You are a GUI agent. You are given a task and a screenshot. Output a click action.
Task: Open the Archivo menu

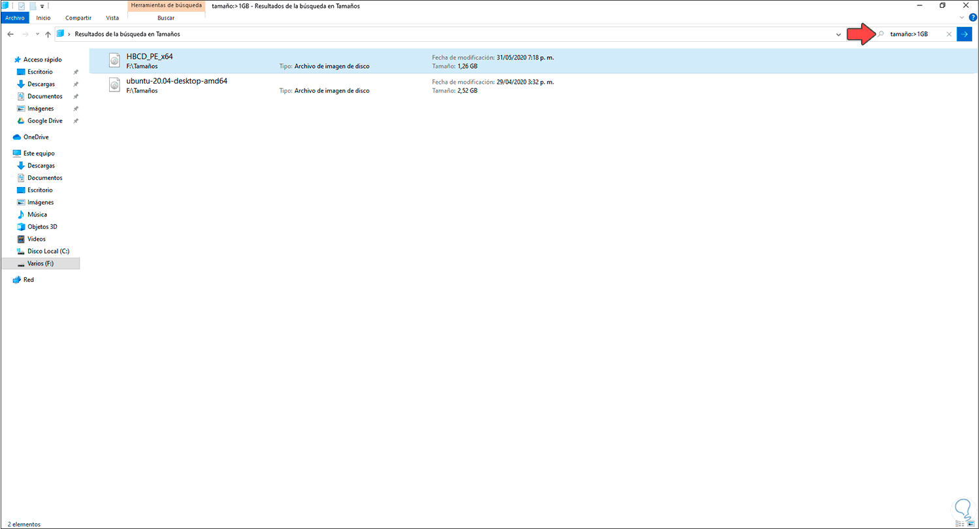pos(14,18)
